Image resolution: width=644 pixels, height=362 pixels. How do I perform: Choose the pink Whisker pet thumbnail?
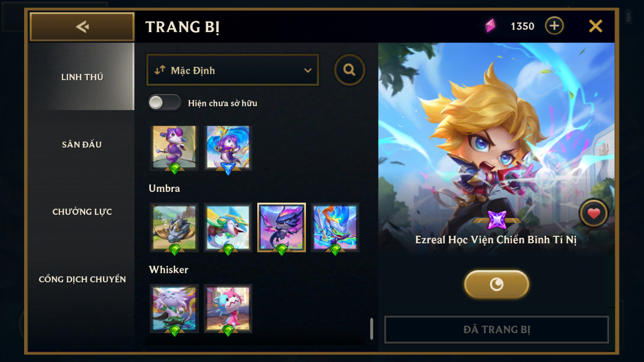(228, 309)
